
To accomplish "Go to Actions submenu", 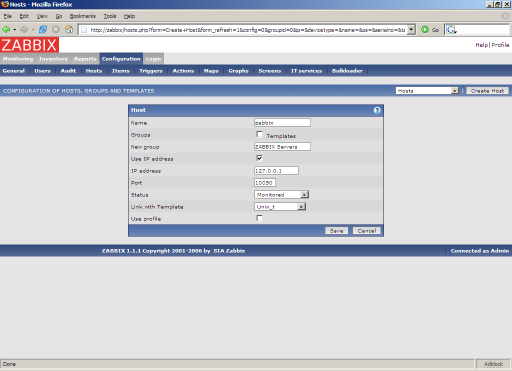I will (183, 71).
